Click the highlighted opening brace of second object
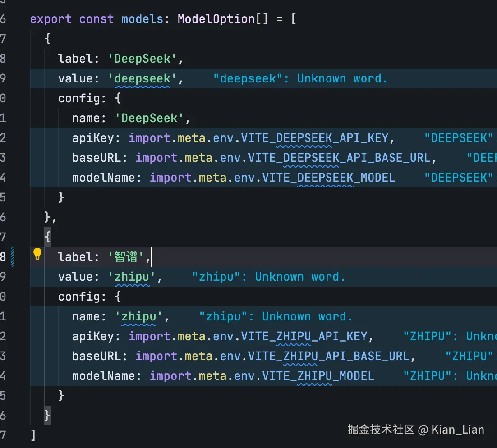Screen dimensions: 497x448 click(x=47, y=237)
